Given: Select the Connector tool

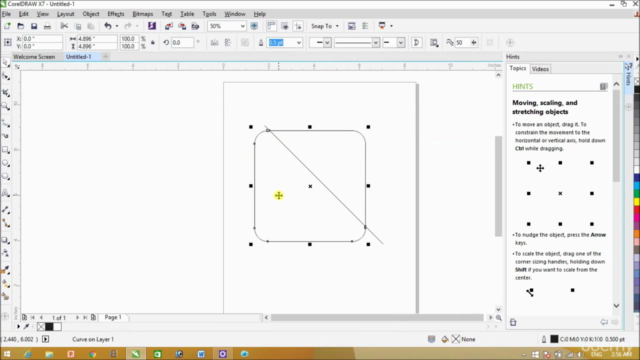Looking at the screenshot, I should pyautogui.click(x=6, y=223).
